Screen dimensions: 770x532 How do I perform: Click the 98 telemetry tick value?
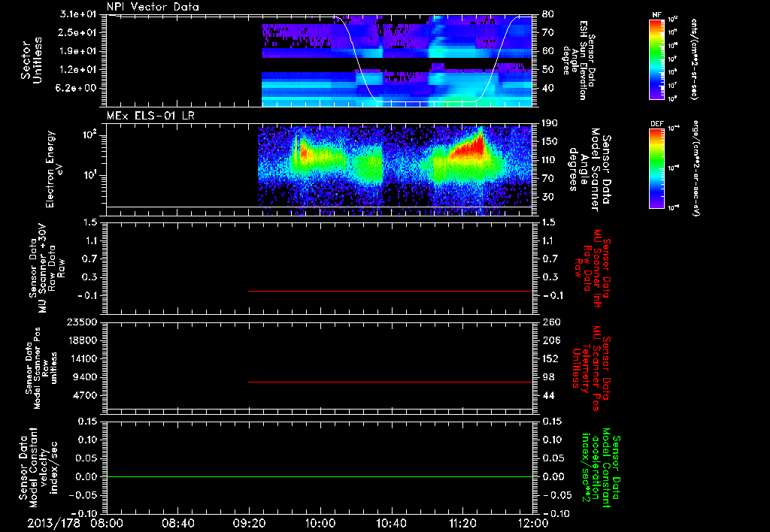click(548, 377)
